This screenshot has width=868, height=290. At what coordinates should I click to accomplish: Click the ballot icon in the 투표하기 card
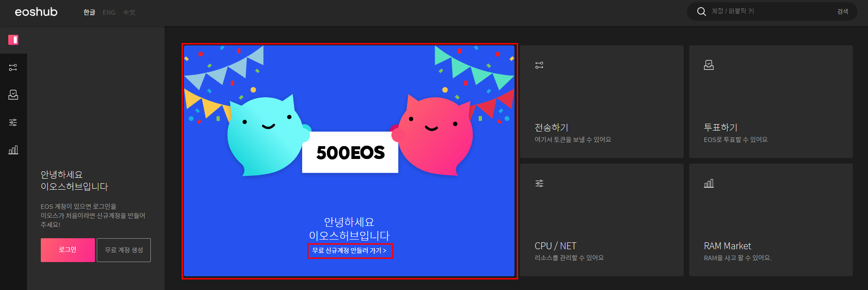[x=709, y=65]
